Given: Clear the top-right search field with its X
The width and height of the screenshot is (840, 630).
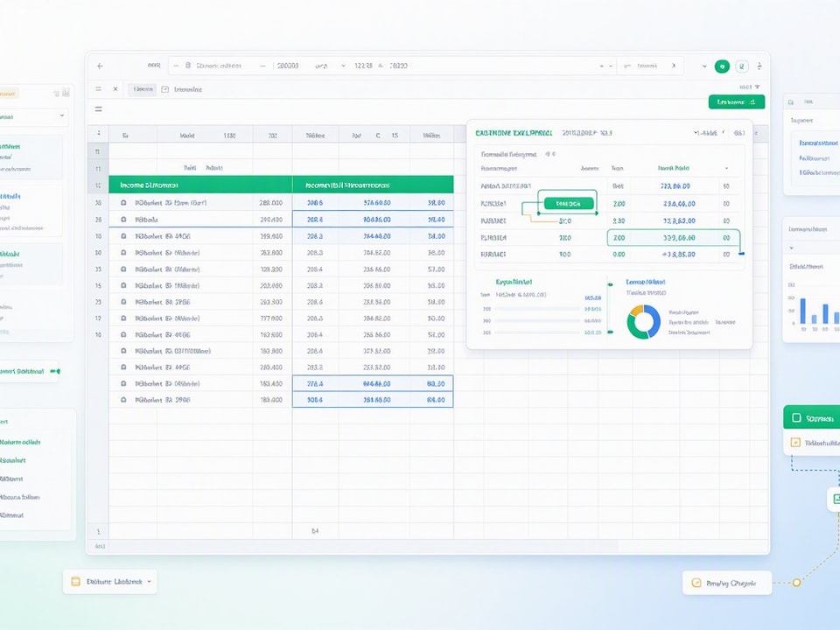Looking at the screenshot, I should coord(674,66).
